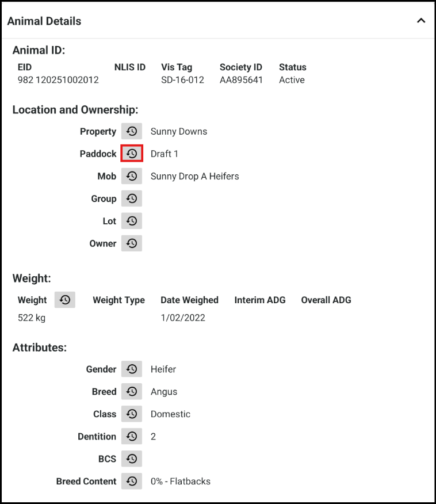View Mob history icon
The width and height of the screenshot is (436, 504).
132,176
